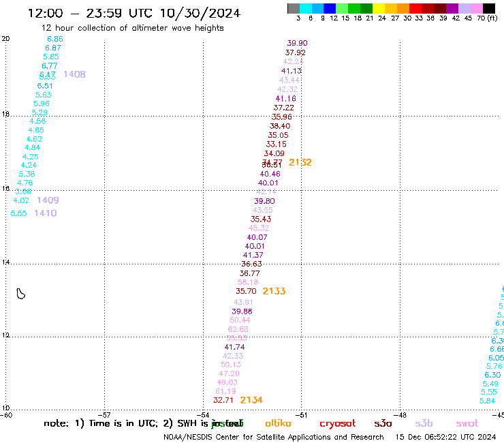Select the dark blue swatch in the legend
The width and height of the screenshot is (504, 443).
tap(330, 8)
